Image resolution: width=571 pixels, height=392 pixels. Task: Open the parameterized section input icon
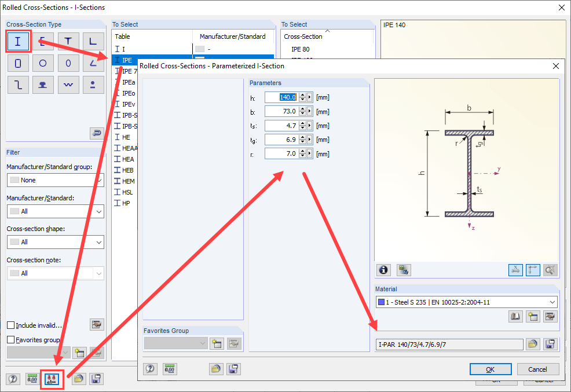pyautogui.click(x=52, y=379)
